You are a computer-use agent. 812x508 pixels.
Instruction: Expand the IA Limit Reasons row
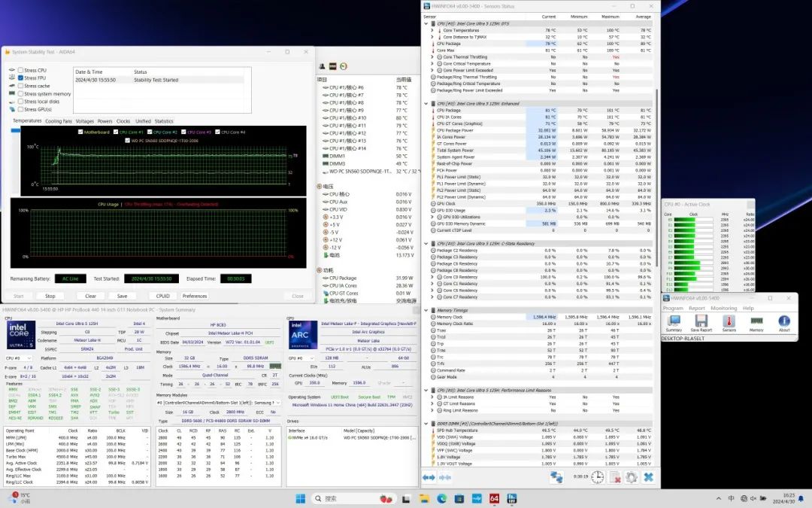pos(432,397)
